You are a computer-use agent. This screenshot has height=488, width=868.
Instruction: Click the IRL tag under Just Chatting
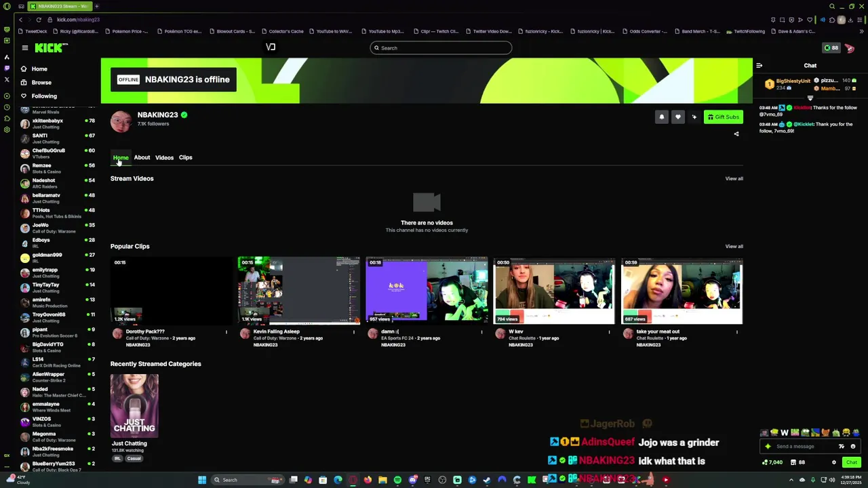pyautogui.click(x=117, y=459)
